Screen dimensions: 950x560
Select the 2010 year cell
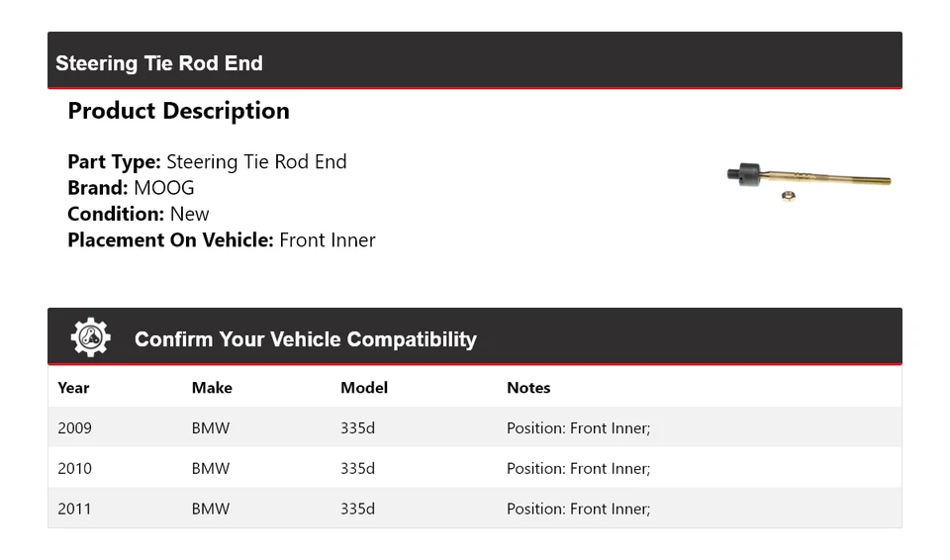74,469
